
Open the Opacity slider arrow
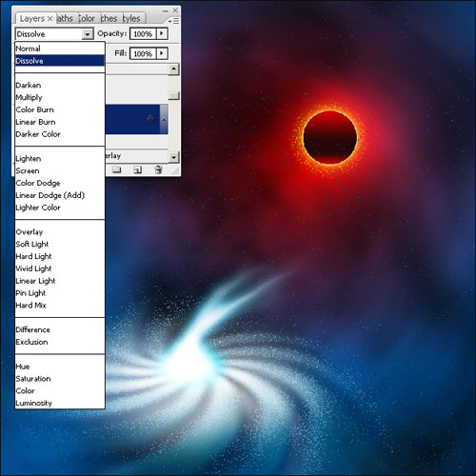pos(162,33)
